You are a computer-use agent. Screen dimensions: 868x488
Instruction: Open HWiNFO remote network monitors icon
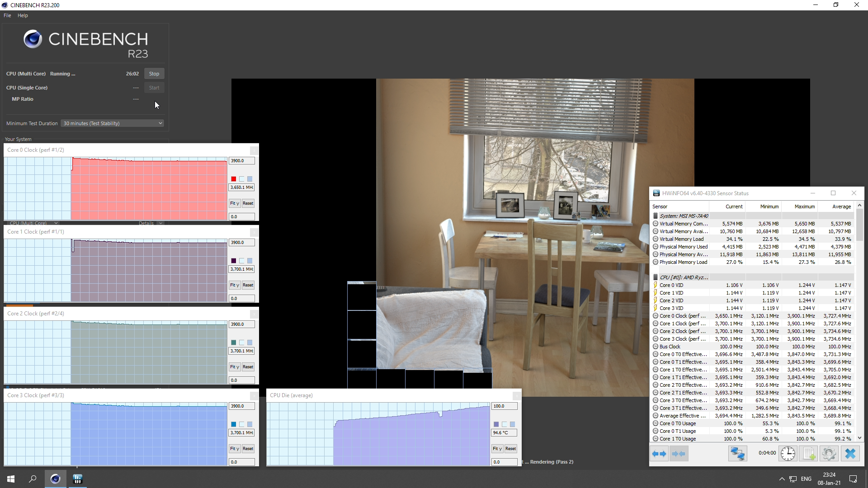[x=737, y=454]
